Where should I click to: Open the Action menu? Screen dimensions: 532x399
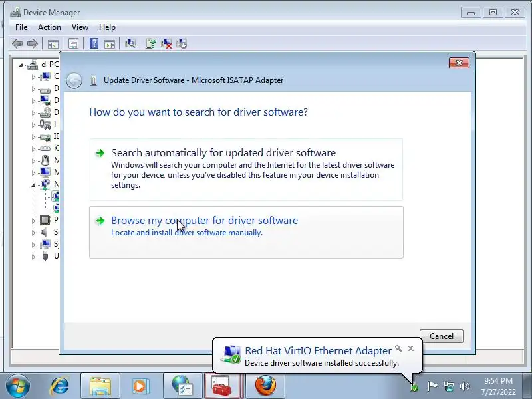pos(49,27)
